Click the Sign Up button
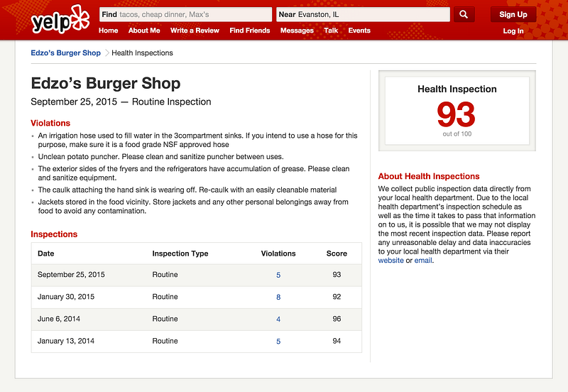 tap(513, 14)
